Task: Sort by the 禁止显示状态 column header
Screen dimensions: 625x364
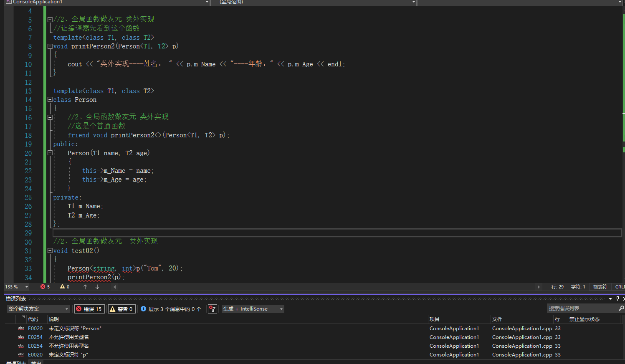Action: [x=585, y=319]
